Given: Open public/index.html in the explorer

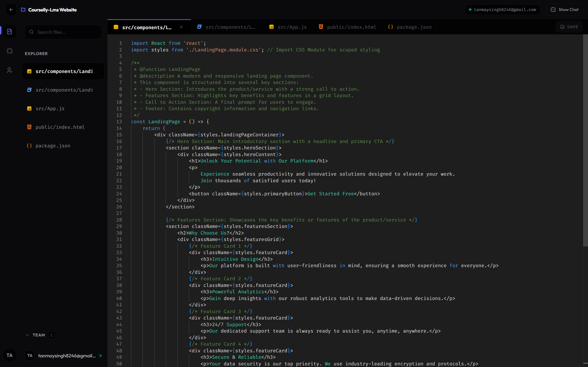Looking at the screenshot, I should tap(63, 127).
